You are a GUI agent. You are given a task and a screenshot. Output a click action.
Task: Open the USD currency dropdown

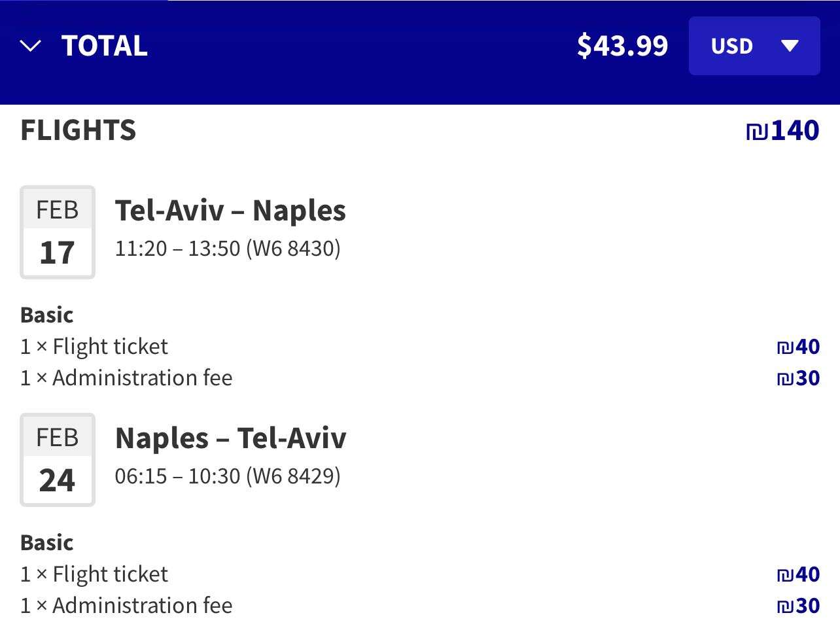coord(754,46)
